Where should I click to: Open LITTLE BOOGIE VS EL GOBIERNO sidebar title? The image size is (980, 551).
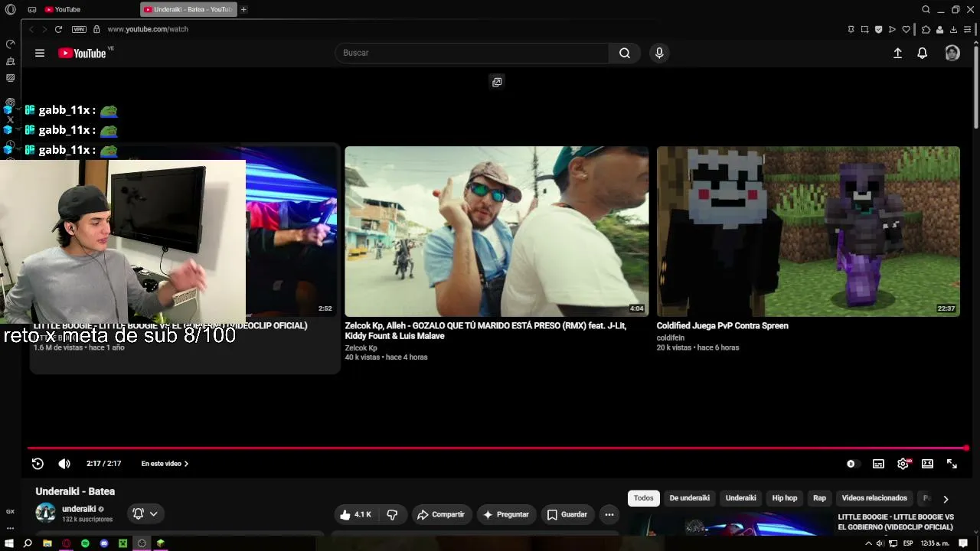pos(896,522)
